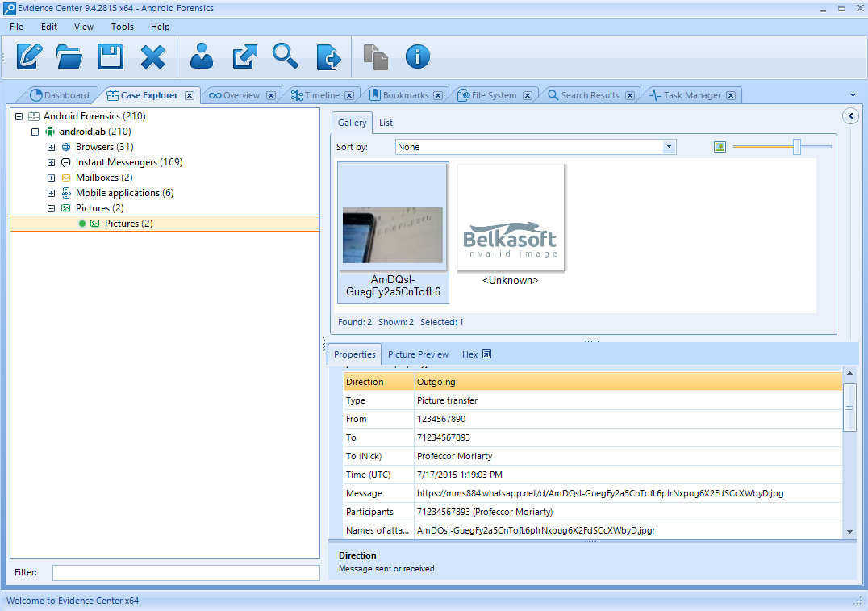Switch to the List view tab
The height and width of the screenshot is (611, 868).
(x=386, y=123)
